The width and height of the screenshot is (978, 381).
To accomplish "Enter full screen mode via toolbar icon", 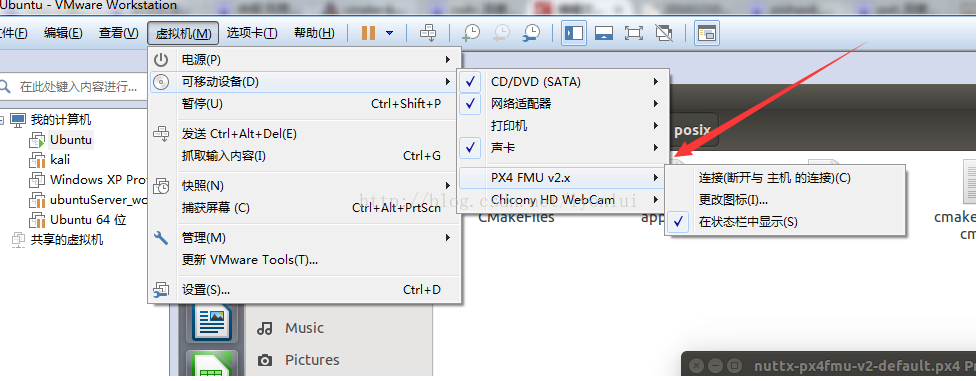I will [x=634, y=33].
